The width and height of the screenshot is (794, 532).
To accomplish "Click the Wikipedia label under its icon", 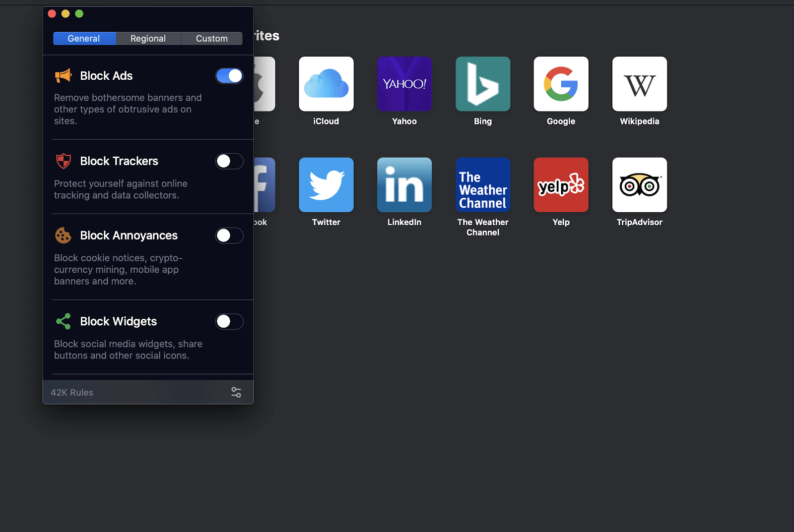I will (x=640, y=121).
